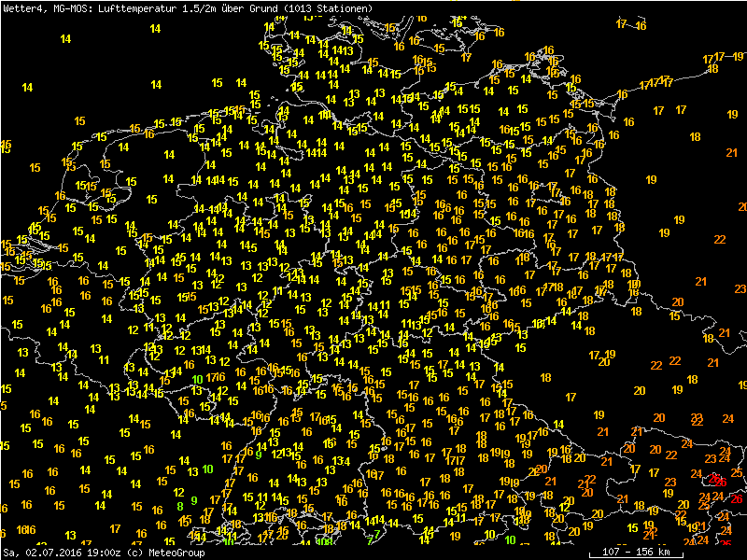The height and width of the screenshot is (560, 747).
Task: Click the yellow 14 below "Lufttemperatur" in the title
Action: 155,29
